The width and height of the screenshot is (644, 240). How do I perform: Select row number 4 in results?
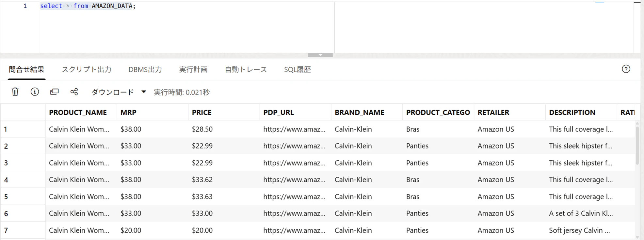(x=23, y=180)
